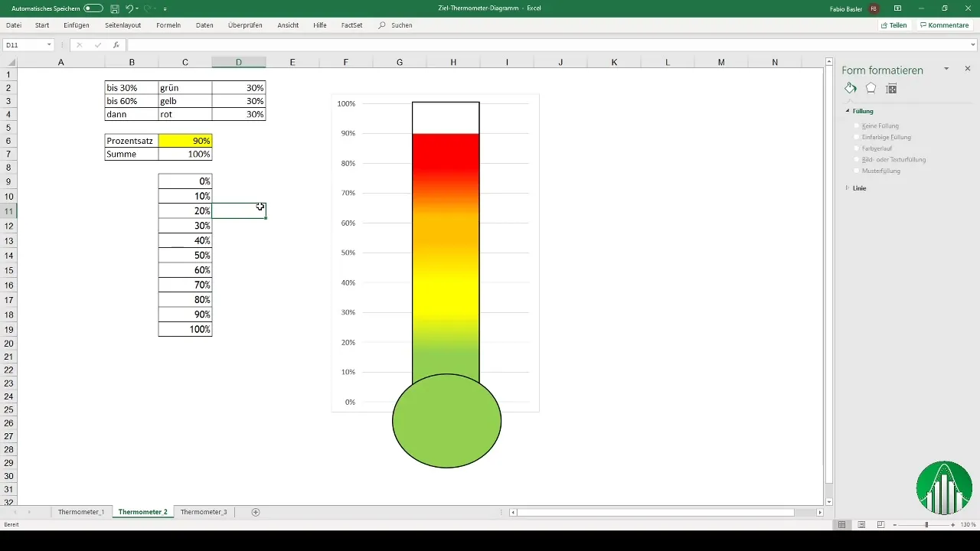
Task: Select the Farbverlauf radio button
Action: point(857,148)
